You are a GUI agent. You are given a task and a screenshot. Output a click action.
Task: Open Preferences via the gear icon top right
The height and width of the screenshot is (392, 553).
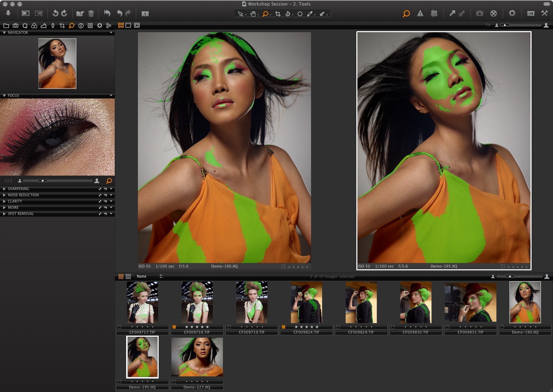pos(513,14)
